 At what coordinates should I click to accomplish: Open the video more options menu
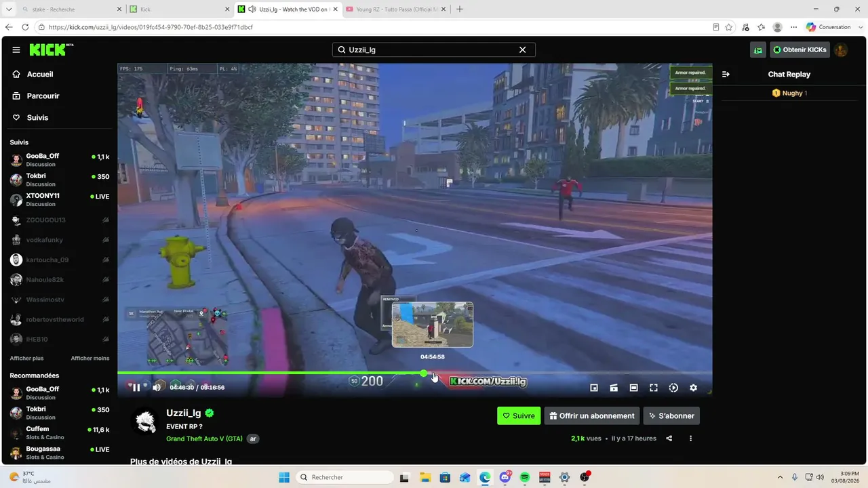pos(691,439)
